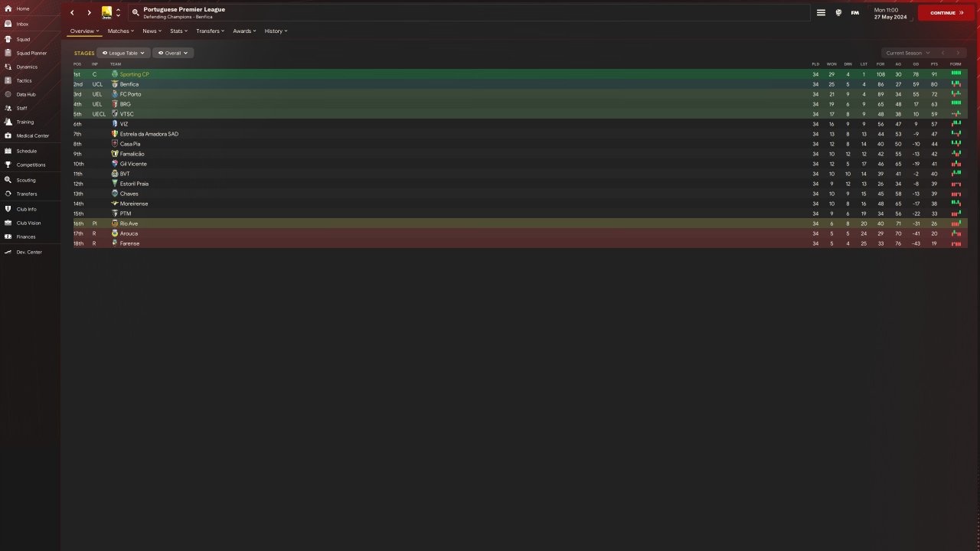This screenshot has height=551, width=980.
Task: Go back with the left arrow
Action: point(72,12)
